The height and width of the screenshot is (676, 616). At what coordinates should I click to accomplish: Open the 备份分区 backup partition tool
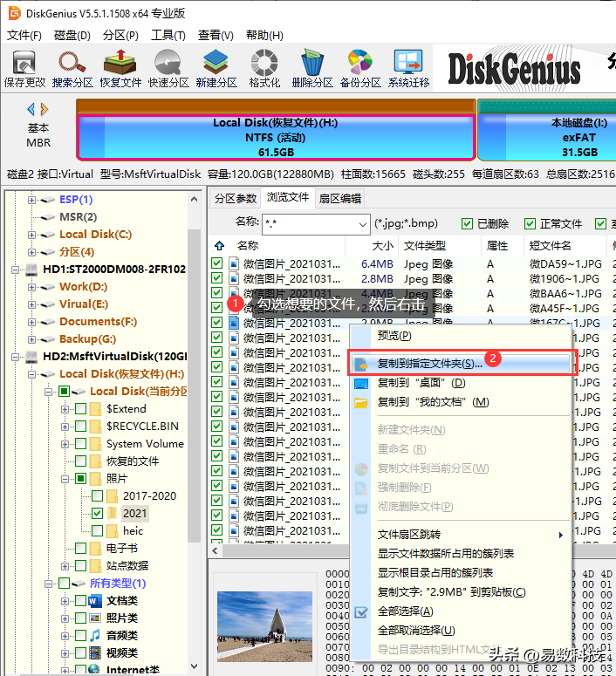pos(360,63)
